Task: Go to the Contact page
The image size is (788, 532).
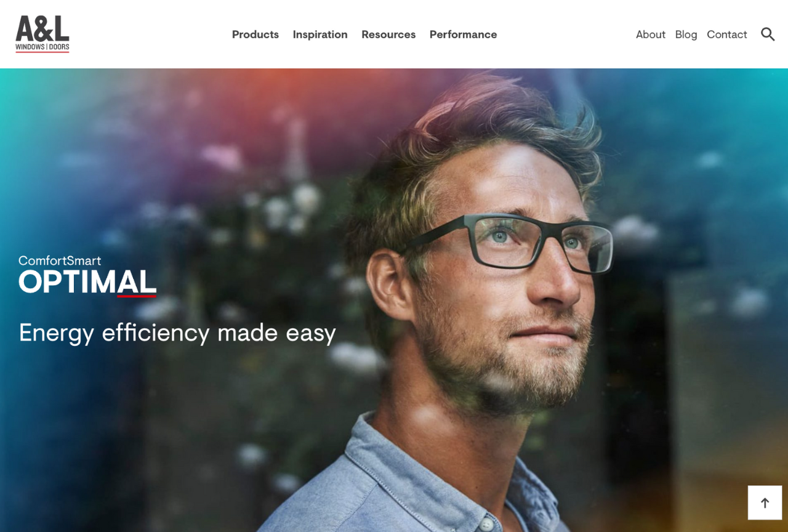Action: pyautogui.click(x=727, y=34)
